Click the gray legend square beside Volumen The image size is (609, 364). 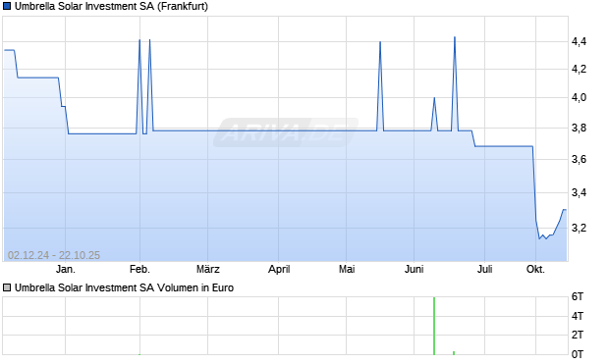pos(7,287)
